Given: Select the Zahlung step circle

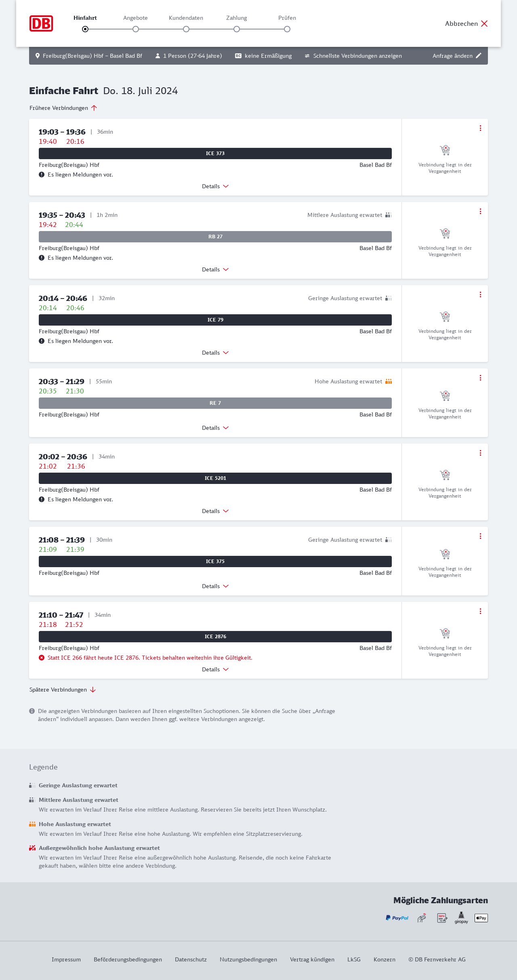Looking at the screenshot, I should (x=237, y=29).
